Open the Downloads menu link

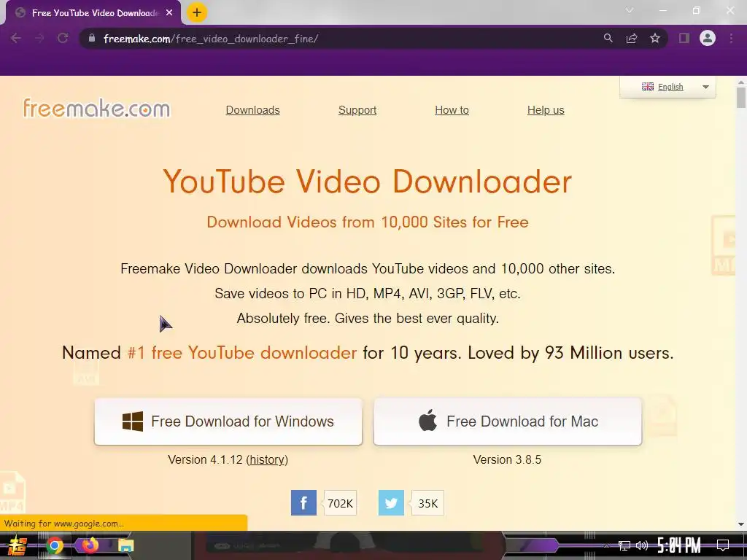point(252,110)
